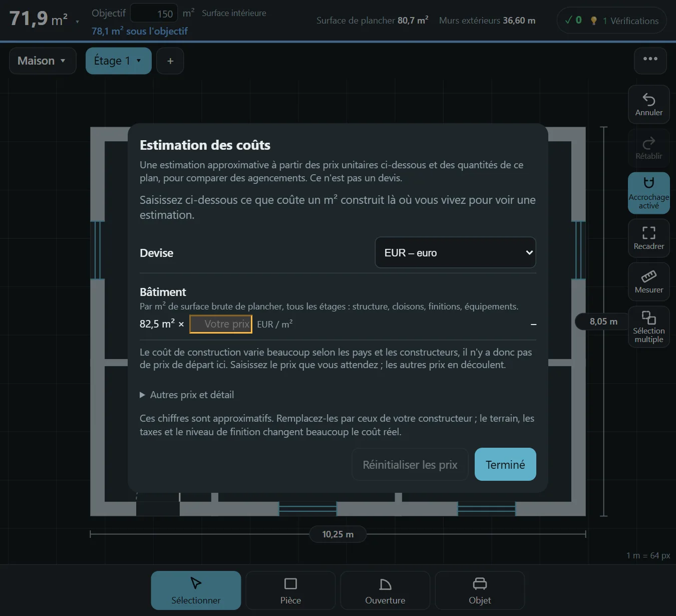Click the Votre prix input field

[x=221, y=324]
